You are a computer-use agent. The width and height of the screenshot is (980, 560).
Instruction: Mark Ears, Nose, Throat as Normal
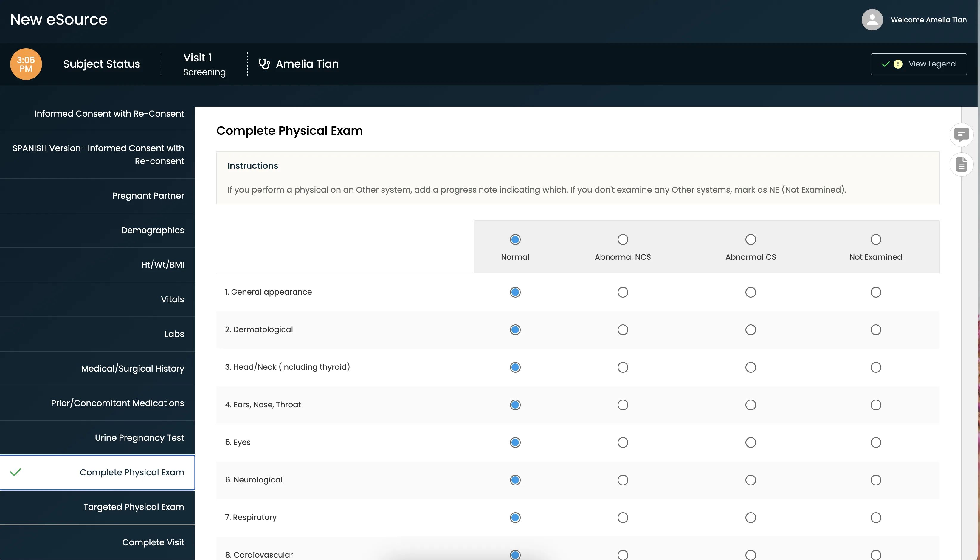pos(515,405)
